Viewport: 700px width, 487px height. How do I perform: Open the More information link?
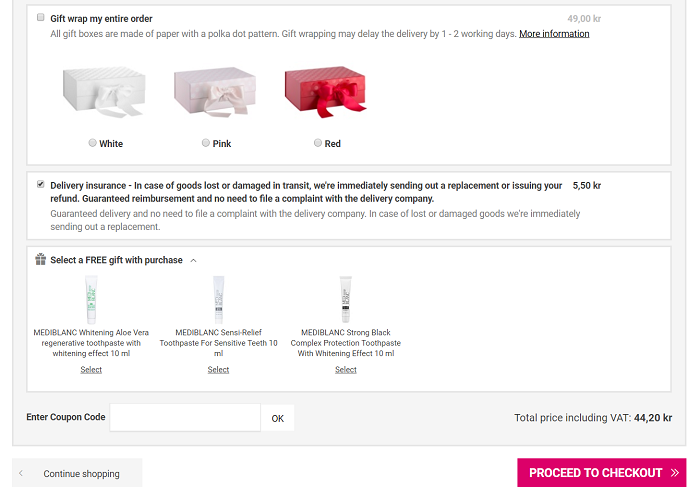[x=554, y=34]
